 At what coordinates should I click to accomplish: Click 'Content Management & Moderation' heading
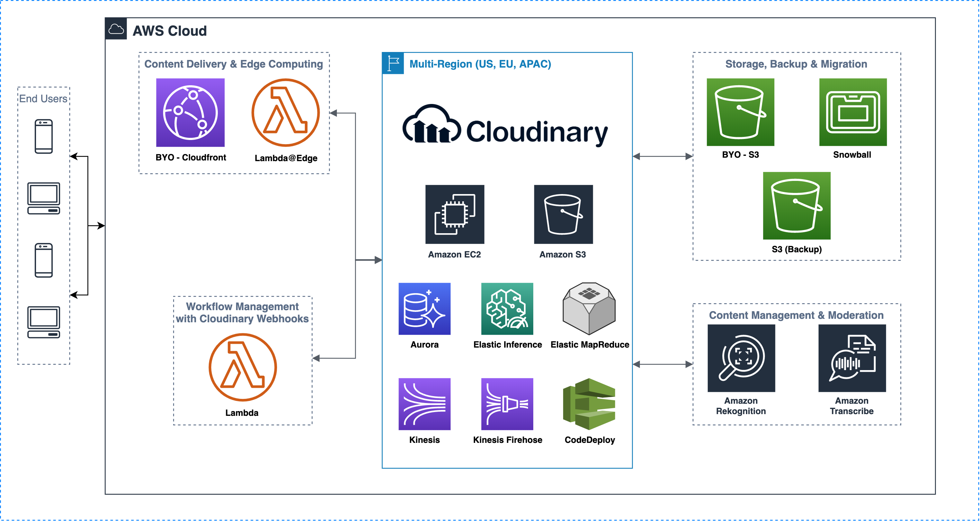point(796,315)
